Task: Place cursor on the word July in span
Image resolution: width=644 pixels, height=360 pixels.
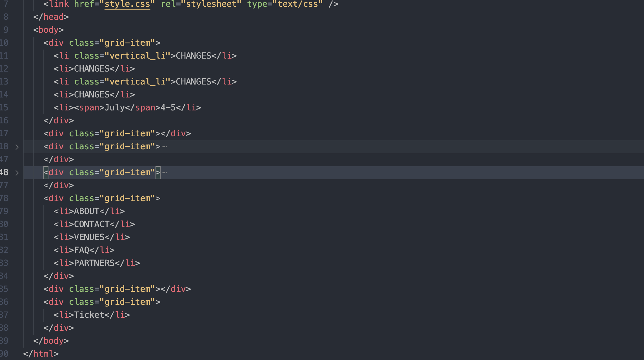Action: pos(114,108)
